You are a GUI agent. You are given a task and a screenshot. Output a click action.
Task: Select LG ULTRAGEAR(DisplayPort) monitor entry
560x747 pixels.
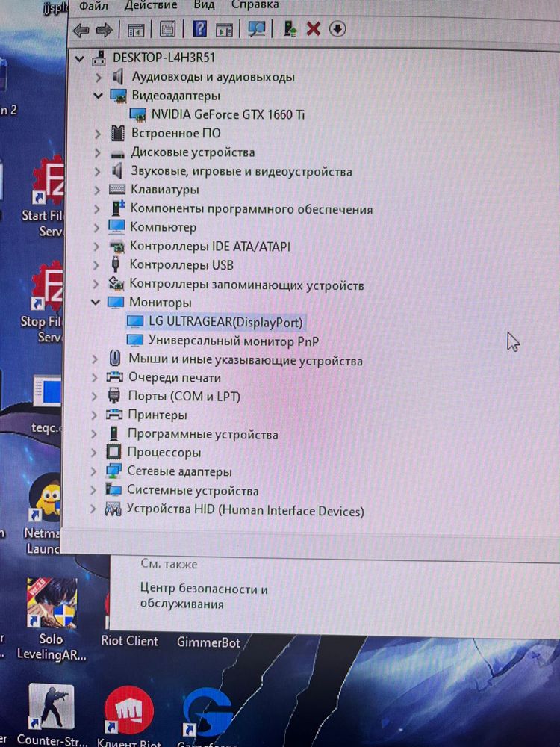coord(225,322)
